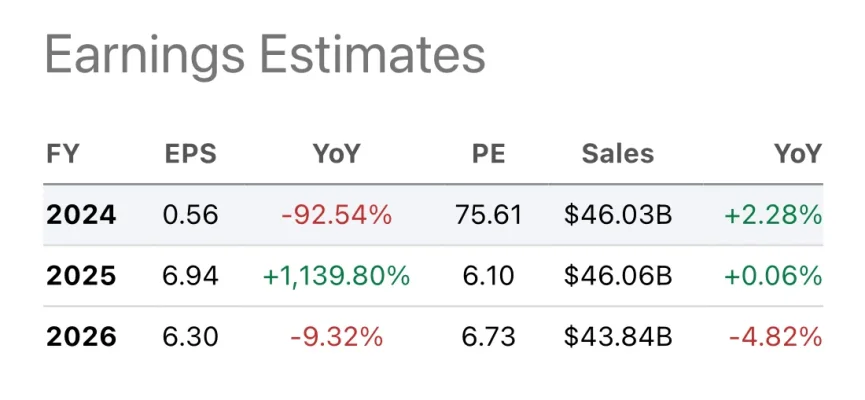Select the $46.03B sales figure
865x400 pixels.
(x=617, y=215)
